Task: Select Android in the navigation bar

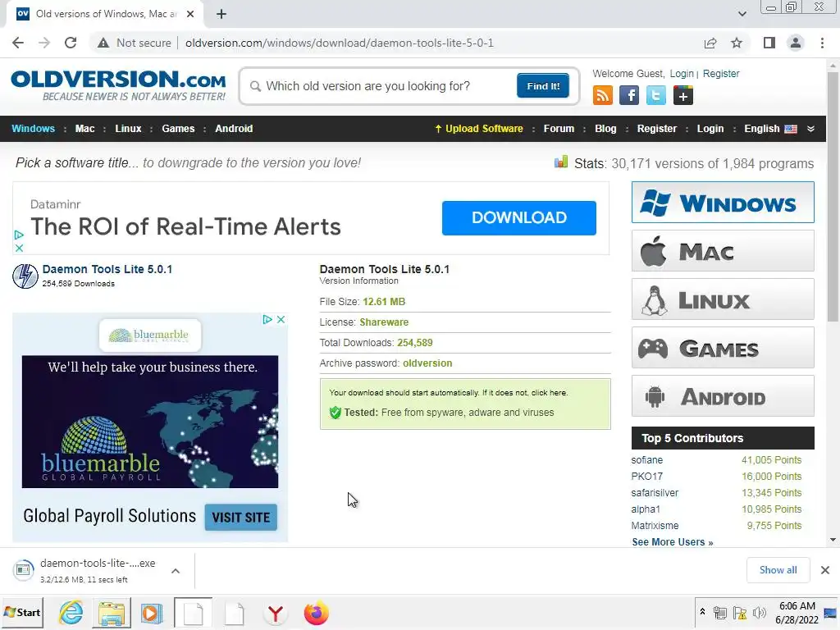Action: [234, 129]
